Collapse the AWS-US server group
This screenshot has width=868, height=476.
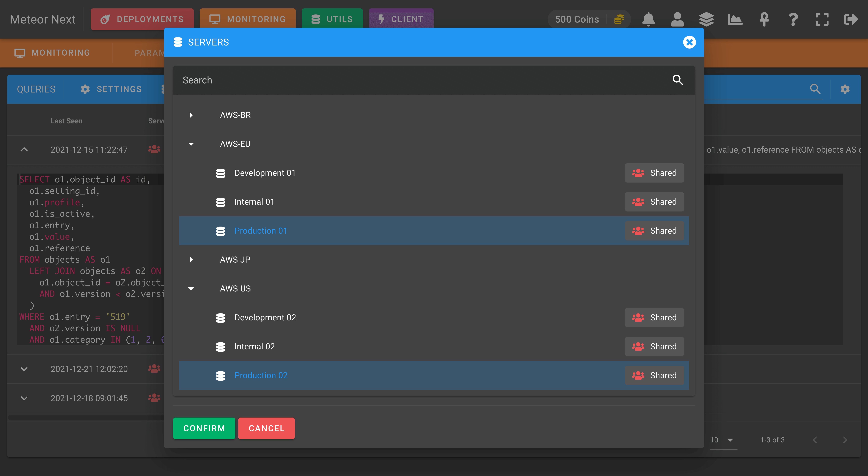coord(191,289)
